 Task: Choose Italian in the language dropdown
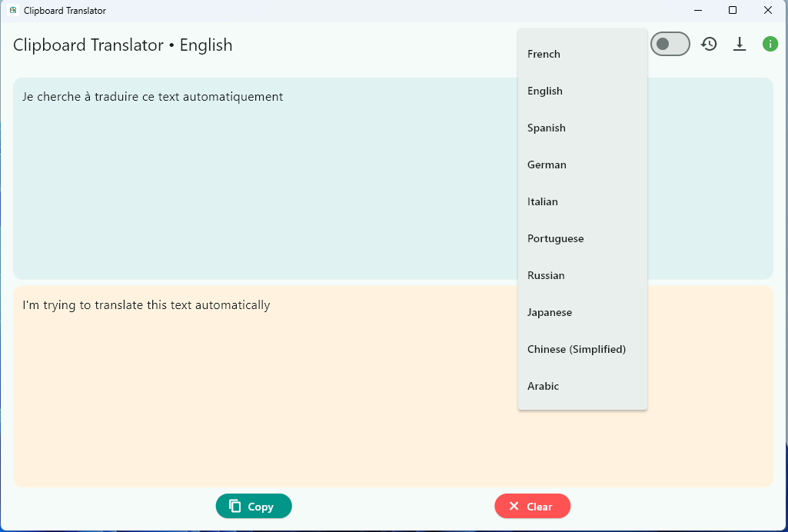[x=583, y=201]
